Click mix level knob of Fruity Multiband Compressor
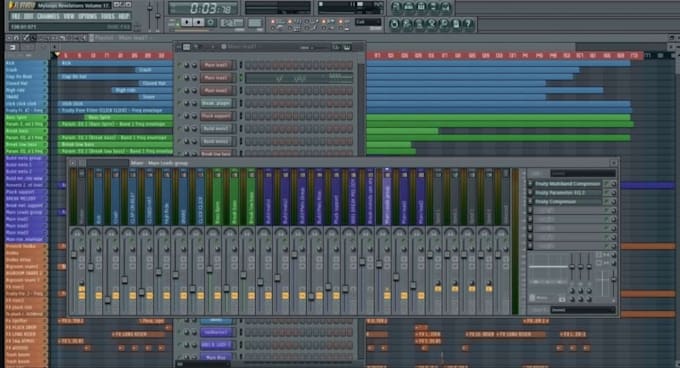 613,184
